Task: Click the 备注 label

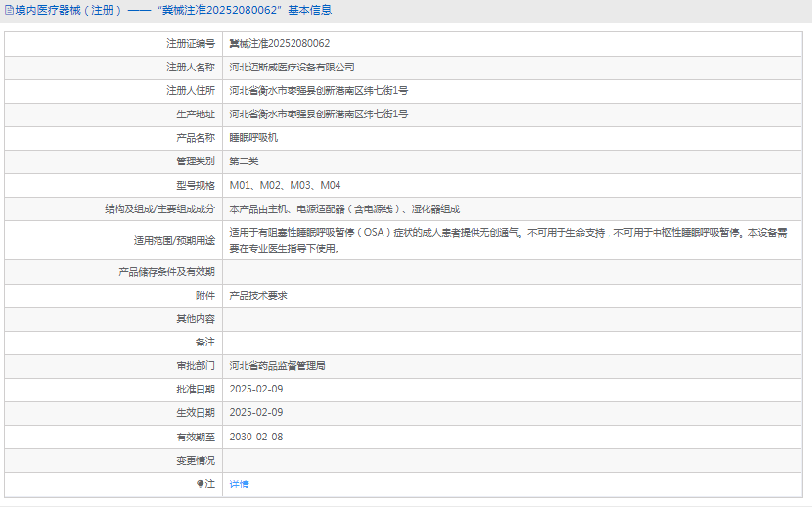Action: coord(205,343)
